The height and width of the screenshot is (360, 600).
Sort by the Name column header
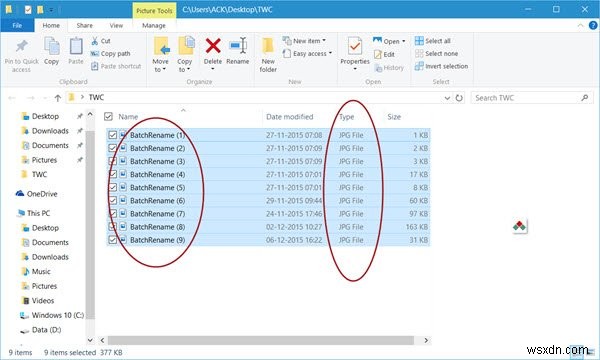coord(128,117)
